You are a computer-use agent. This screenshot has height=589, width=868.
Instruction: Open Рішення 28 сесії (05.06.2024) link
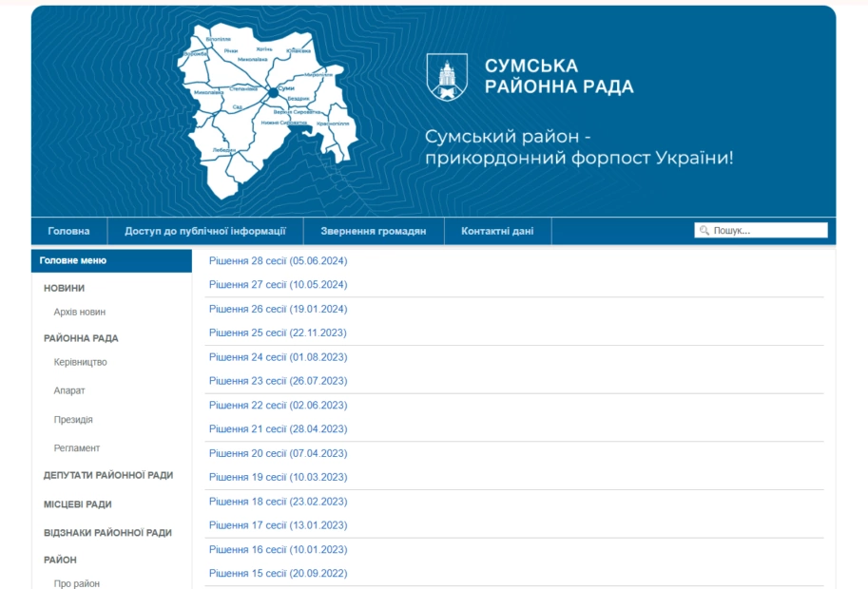278,260
